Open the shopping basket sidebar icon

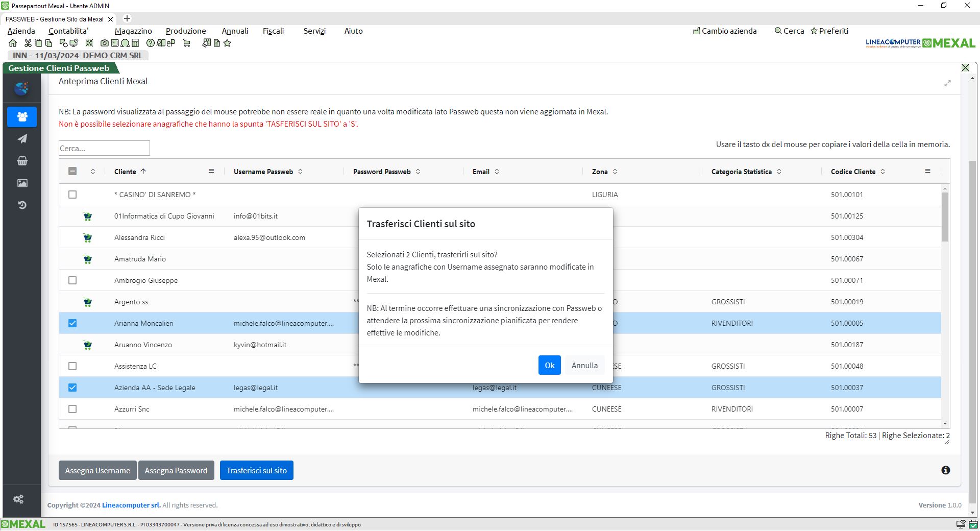click(x=22, y=161)
